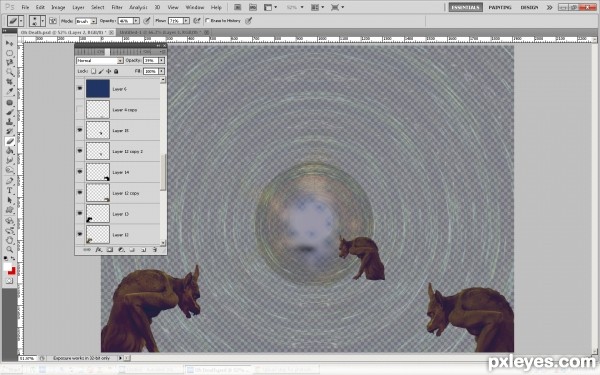Select the 3D Camera Orbit tool
The image size is (600, 375).
[x=10, y=230]
